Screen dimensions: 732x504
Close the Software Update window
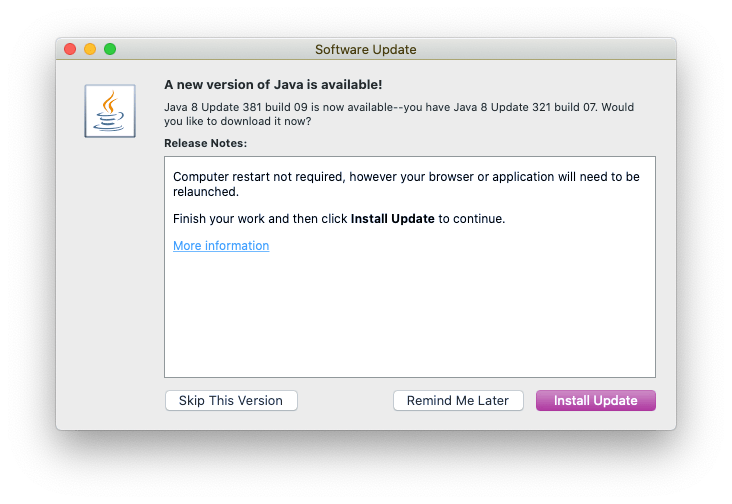(70, 49)
